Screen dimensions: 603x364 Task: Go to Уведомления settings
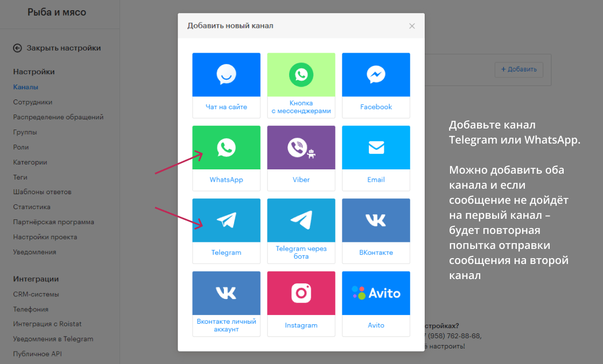click(x=34, y=252)
